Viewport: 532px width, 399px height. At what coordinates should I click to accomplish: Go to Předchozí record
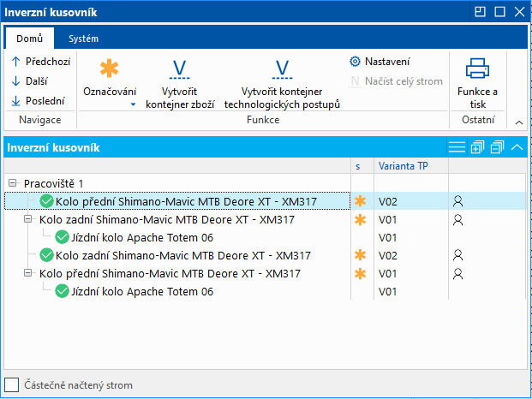click(x=40, y=62)
